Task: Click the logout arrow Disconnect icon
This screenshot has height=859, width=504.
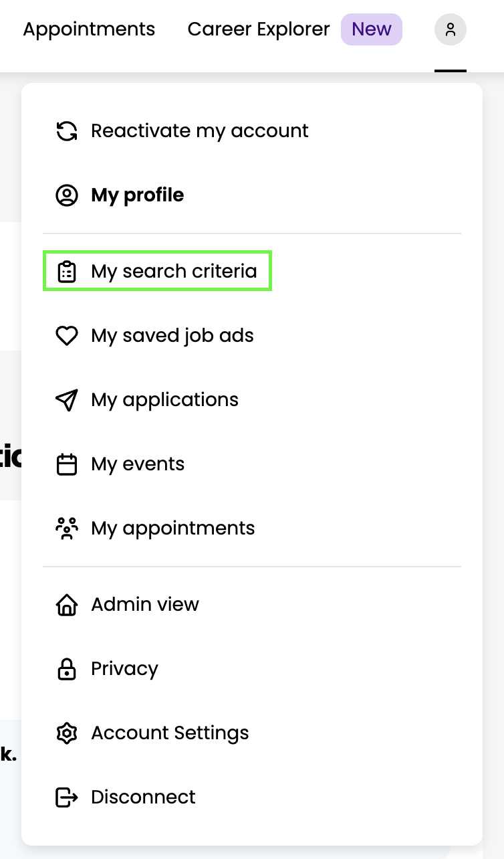Action: click(x=67, y=797)
